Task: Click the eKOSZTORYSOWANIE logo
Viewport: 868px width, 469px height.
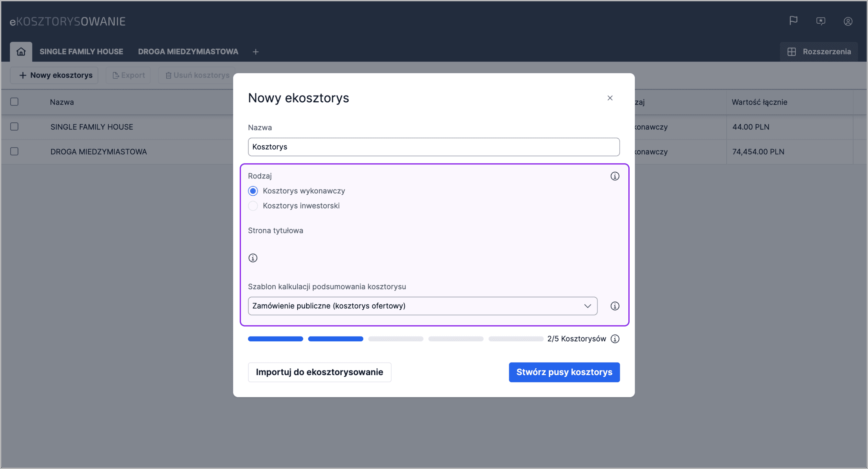Action: [x=67, y=21]
